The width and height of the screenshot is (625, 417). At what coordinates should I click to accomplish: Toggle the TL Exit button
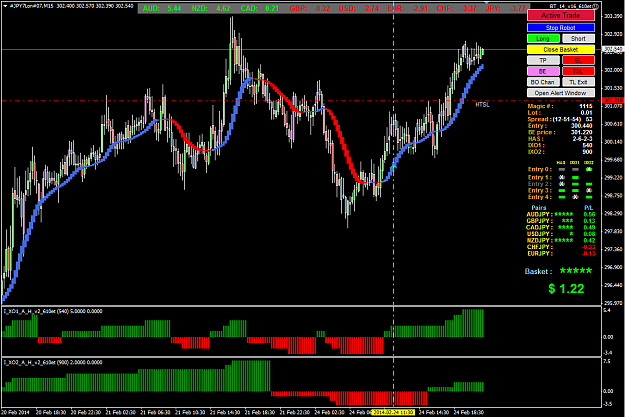(x=578, y=82)
